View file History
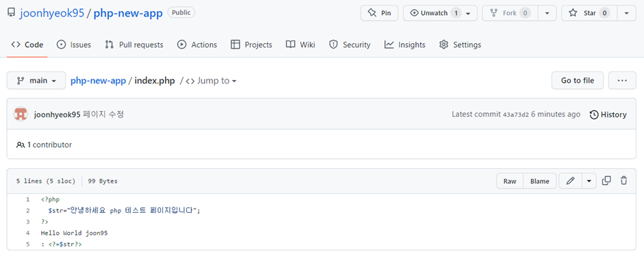Viewport: 644px width, 258px height. pyautogui.click(x=608, y=114)
